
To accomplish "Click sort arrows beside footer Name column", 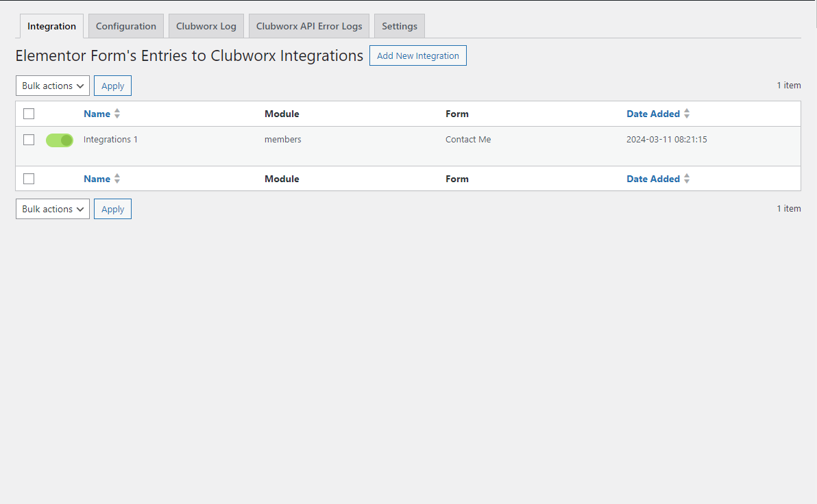I will pyautogui.click(x=117, y=179).
